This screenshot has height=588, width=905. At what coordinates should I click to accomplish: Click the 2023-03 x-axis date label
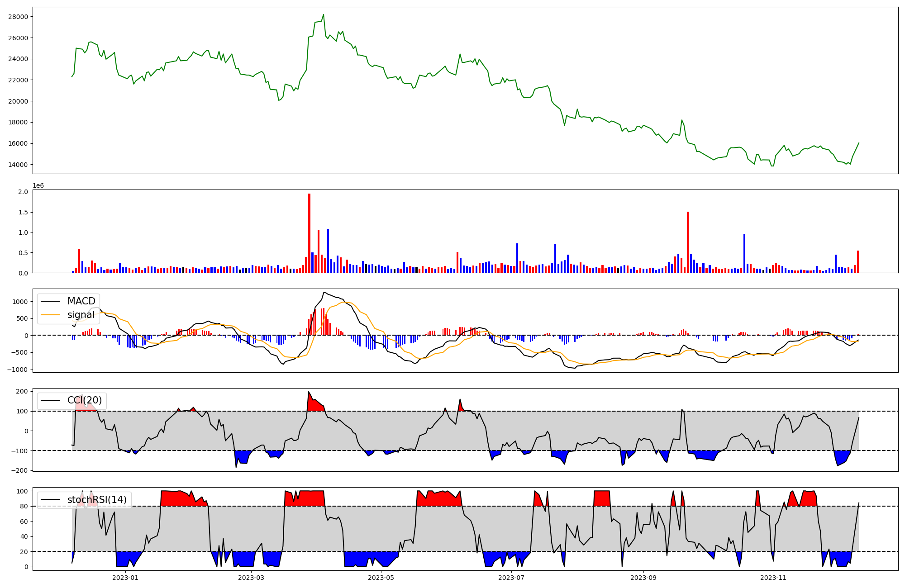[251, 578]
